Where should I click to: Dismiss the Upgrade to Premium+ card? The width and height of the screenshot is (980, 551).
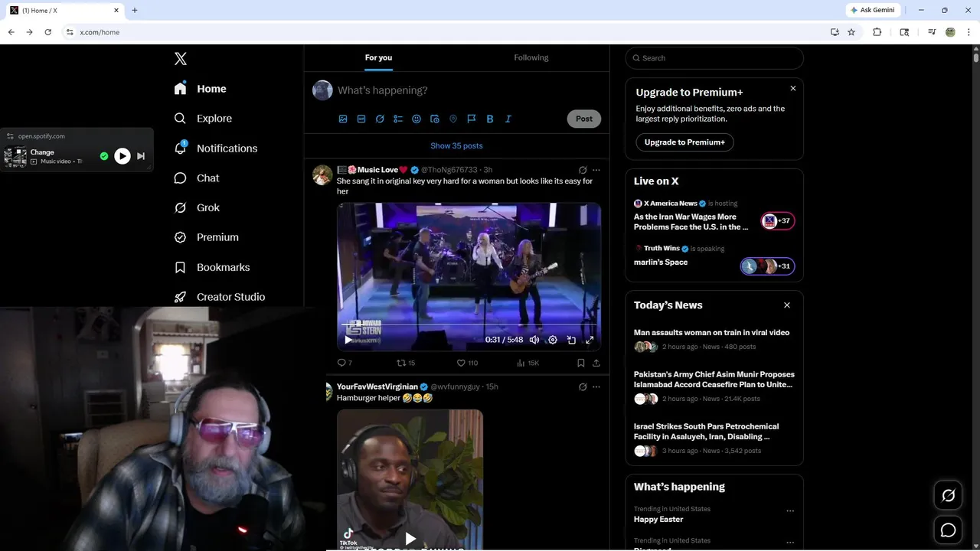792,89
